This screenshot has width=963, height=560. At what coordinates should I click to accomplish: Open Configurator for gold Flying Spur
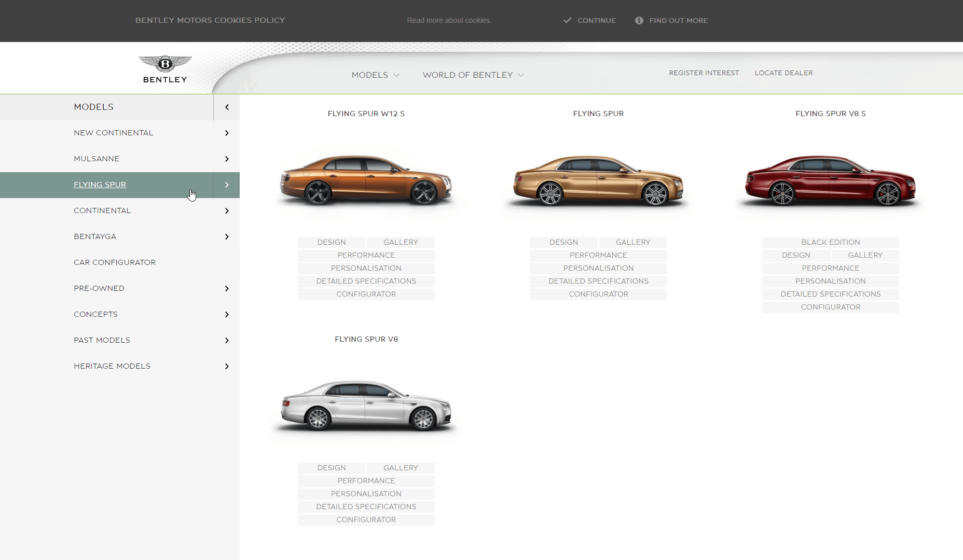pyautogui.click(x=598, y=294)
